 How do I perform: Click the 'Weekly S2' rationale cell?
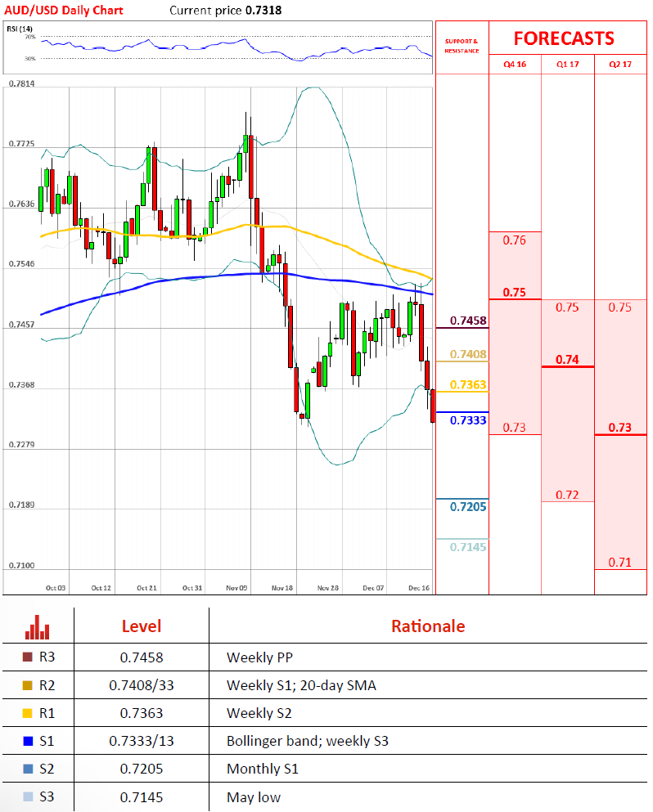pos(259,714)
